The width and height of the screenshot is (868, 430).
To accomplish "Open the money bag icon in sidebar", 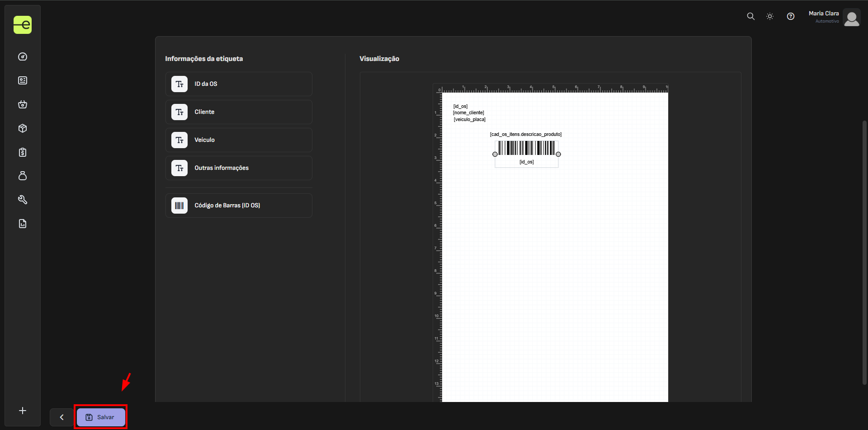I will pyautogui.click(x=23, y=176).
